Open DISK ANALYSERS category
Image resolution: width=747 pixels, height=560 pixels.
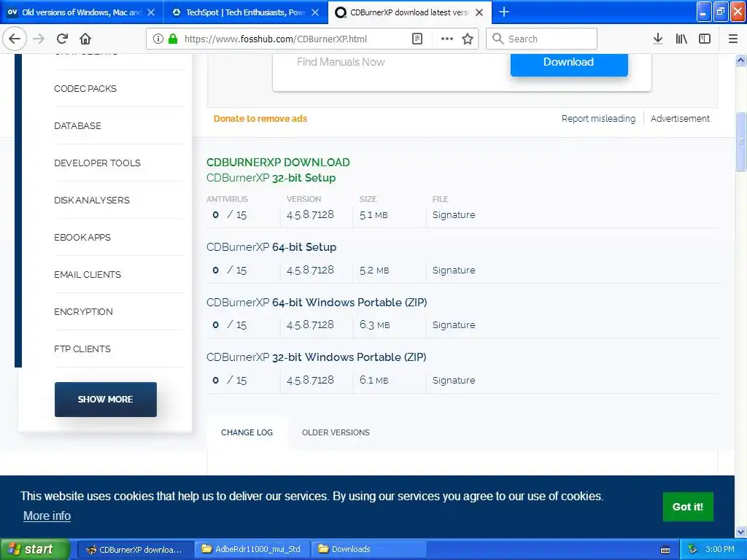91,200
